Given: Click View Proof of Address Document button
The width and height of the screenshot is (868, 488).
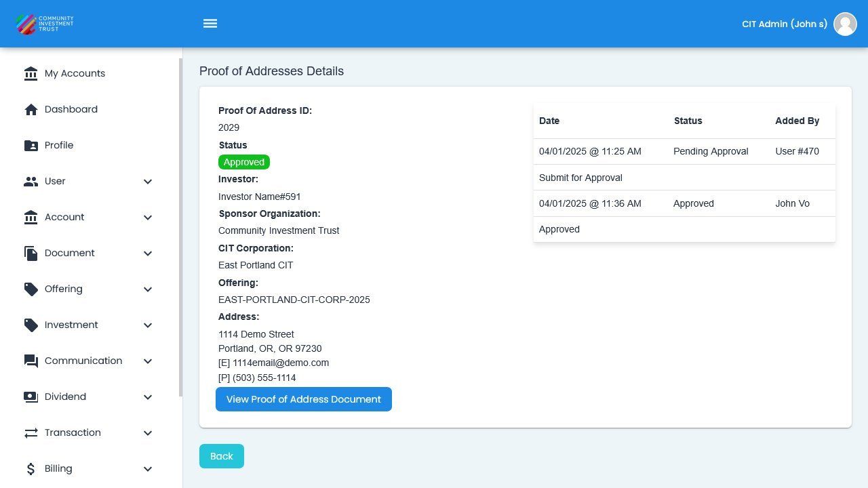Looking at the screenshot, I should 303,399.
